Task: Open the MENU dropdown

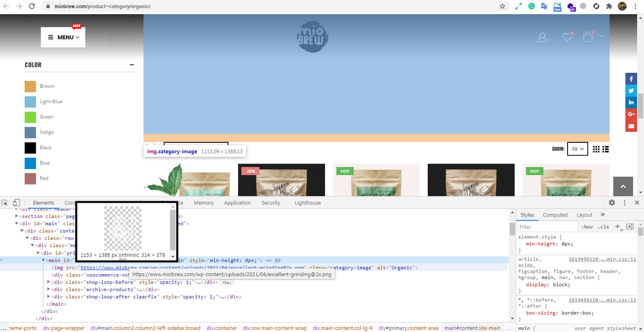Action: [x=63, y=37]
